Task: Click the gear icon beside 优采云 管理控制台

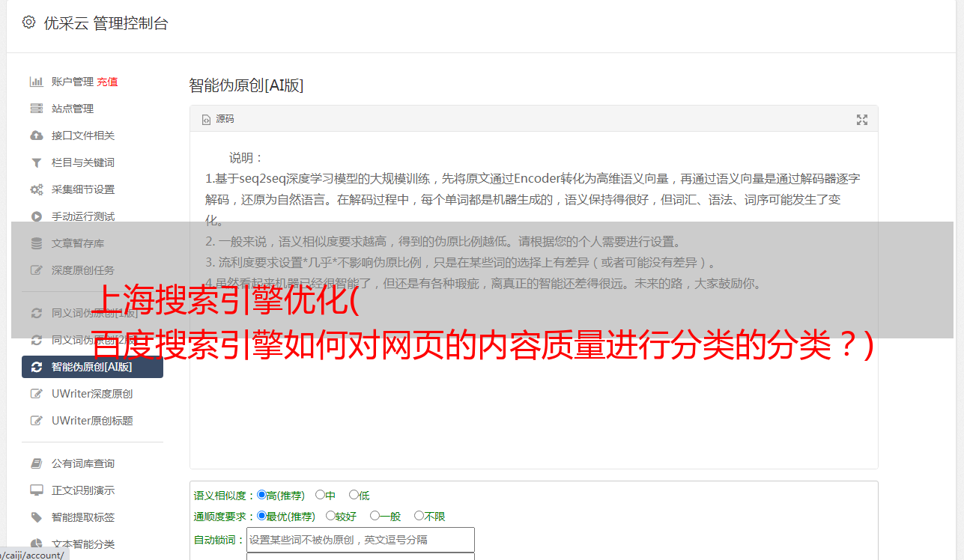Action: pos(28,22)
